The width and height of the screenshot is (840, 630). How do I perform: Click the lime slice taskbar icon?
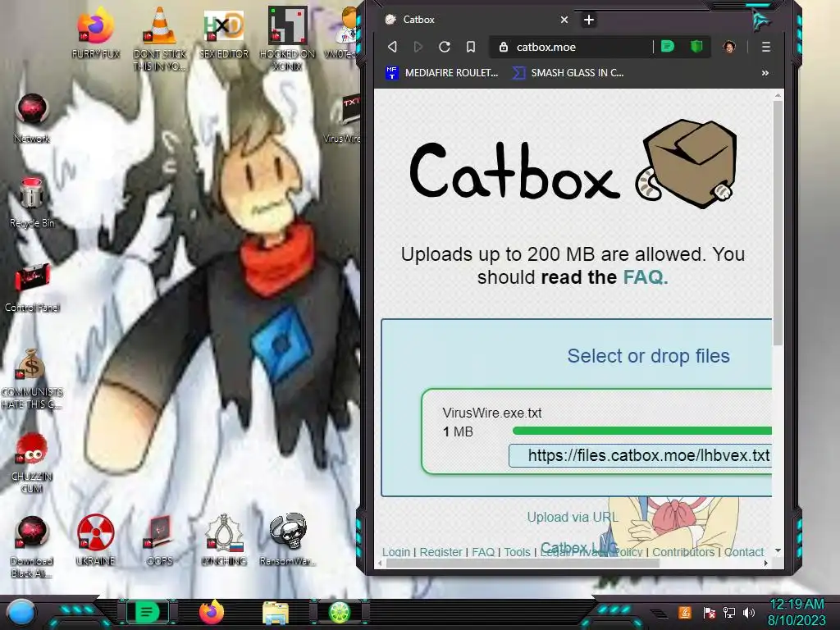[340, 612]
